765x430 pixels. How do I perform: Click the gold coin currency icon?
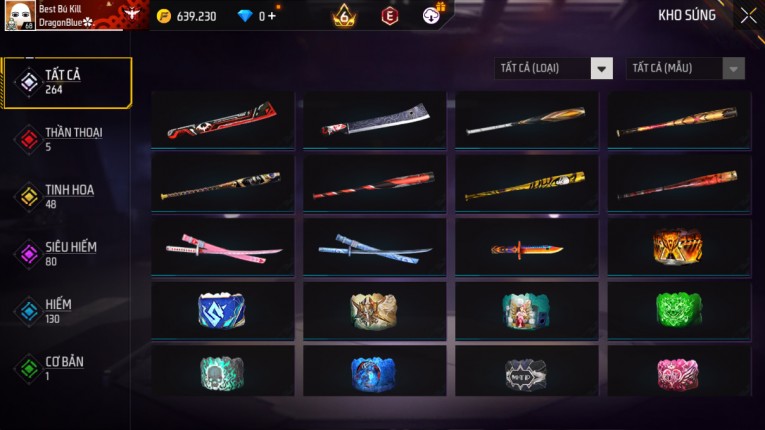click(164, 17)
